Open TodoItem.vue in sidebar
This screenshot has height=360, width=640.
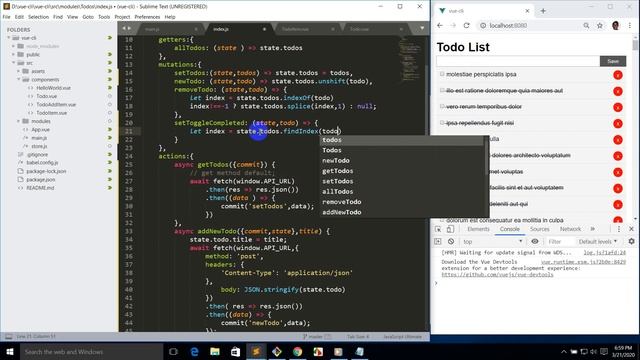[x=51, y=113]
